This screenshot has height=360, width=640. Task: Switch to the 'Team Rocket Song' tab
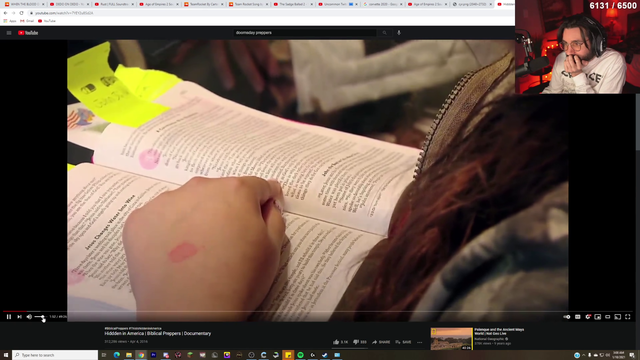(x=248, y=4)
